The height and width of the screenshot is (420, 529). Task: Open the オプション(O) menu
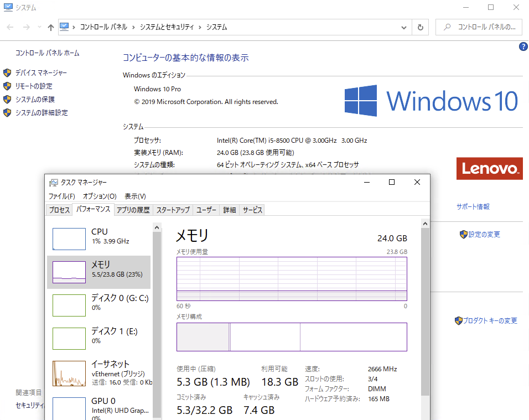coord(100,196)
